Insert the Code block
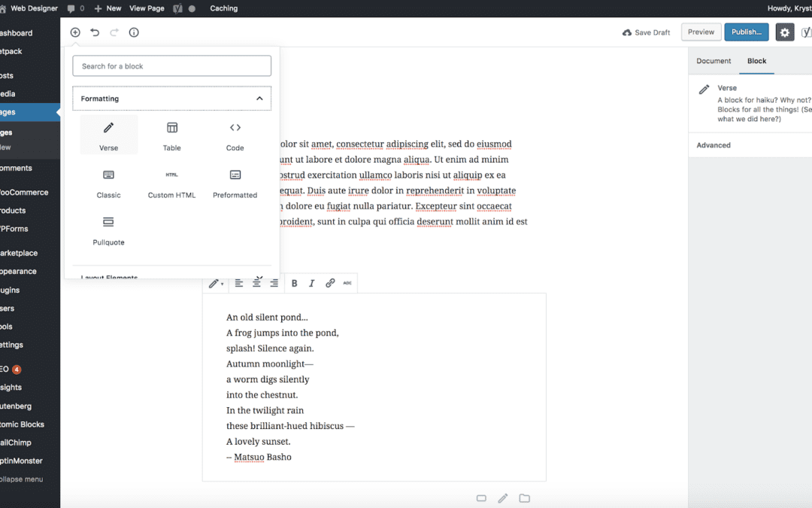 235,135
